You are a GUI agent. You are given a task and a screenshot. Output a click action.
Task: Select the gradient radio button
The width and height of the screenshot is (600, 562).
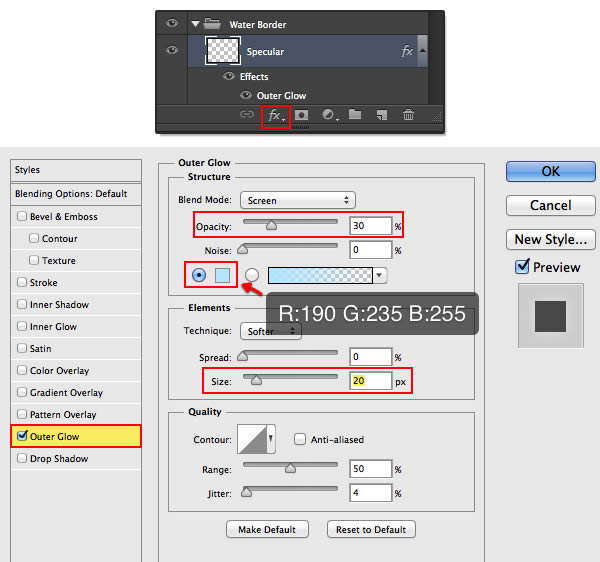(x=251, y=275)
